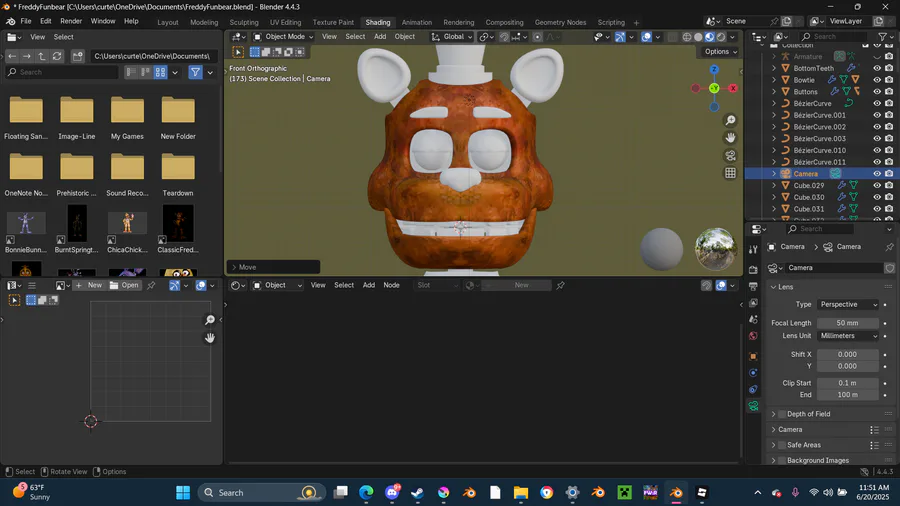This screenshot has height=506, width=900.
Task: Open Object Mode dropdown in viewport
Action: tap(284, 37)
